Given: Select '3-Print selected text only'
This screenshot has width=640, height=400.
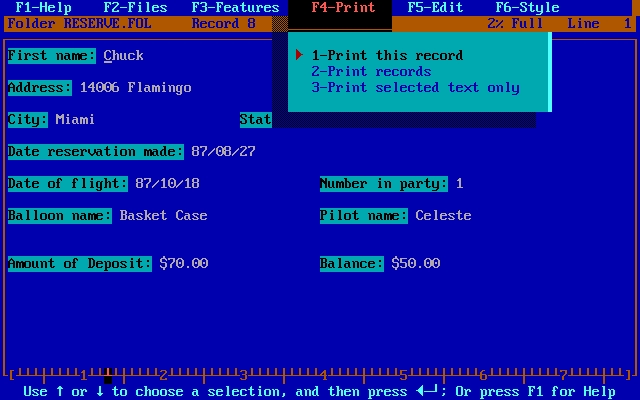Looking at the screenshot, I should click(415, 88).
